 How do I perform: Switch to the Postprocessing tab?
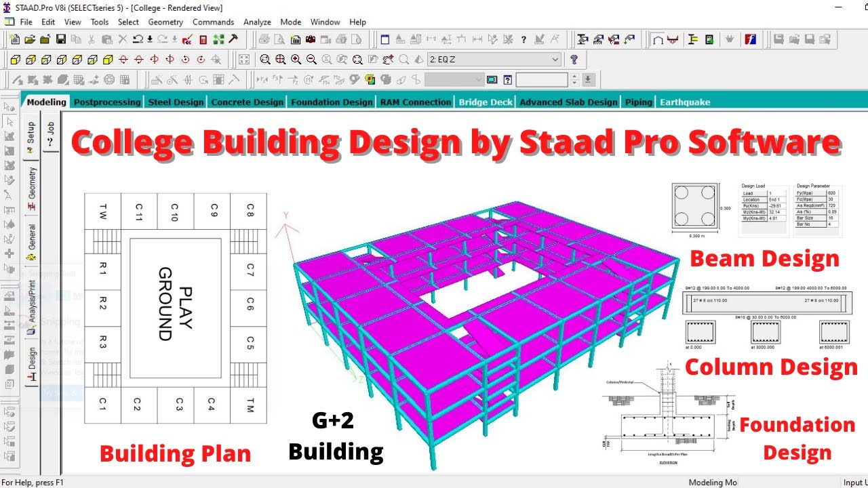(x=107, y=102)
